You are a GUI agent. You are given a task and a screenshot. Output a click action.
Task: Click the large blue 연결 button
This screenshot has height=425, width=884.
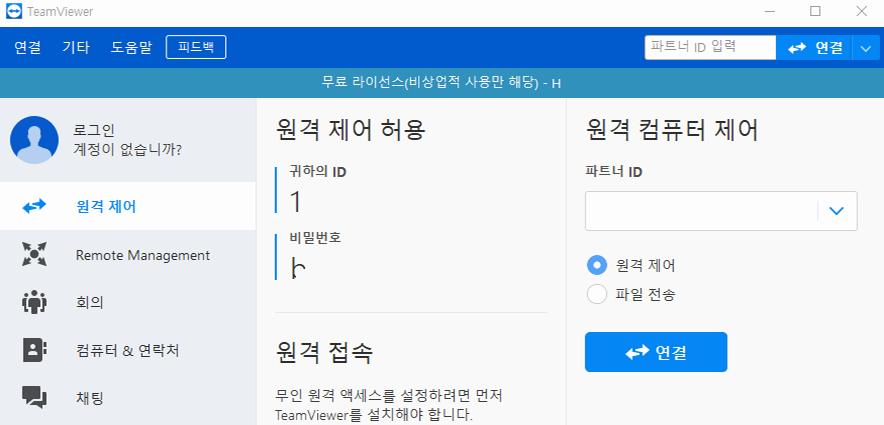coord(656,352)
